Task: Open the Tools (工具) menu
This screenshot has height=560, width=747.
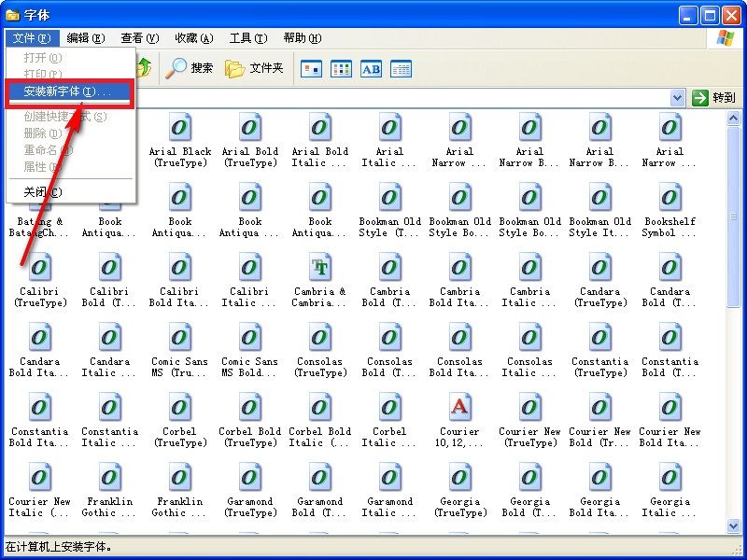Action: (x=248, y=38)
